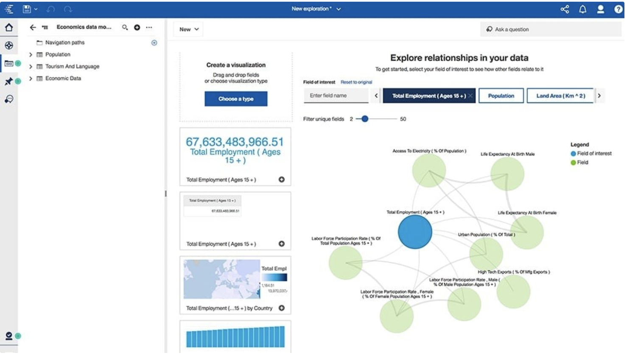Select the Population field of interest

(x=501, y=96)
